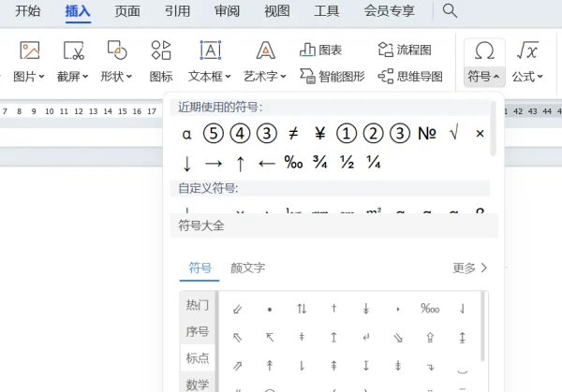Click the symbol grid vertical scrollbar
562x392 pixels.
click(482, 327)
